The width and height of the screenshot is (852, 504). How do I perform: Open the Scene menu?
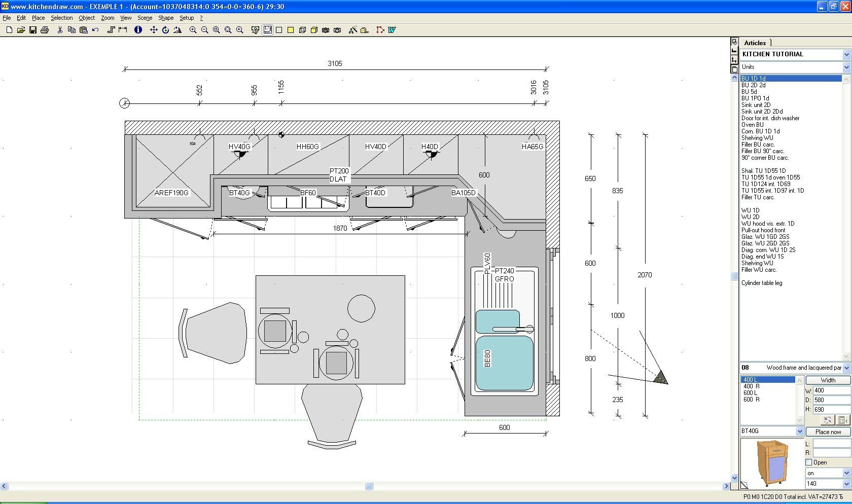tap(145, 18)
